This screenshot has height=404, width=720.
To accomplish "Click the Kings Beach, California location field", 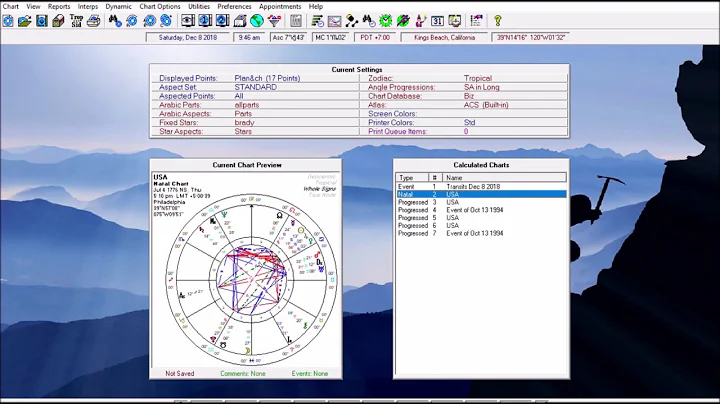I will point(444,38).
